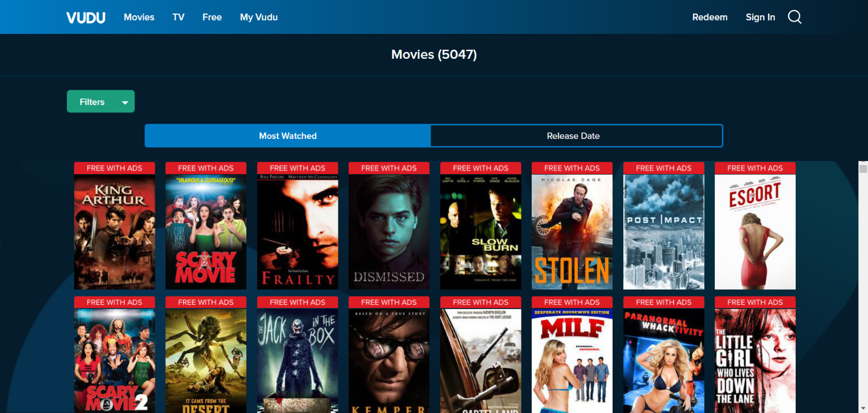Open the TV menu
Screen dimensions: 868x413
click(179, 17)
